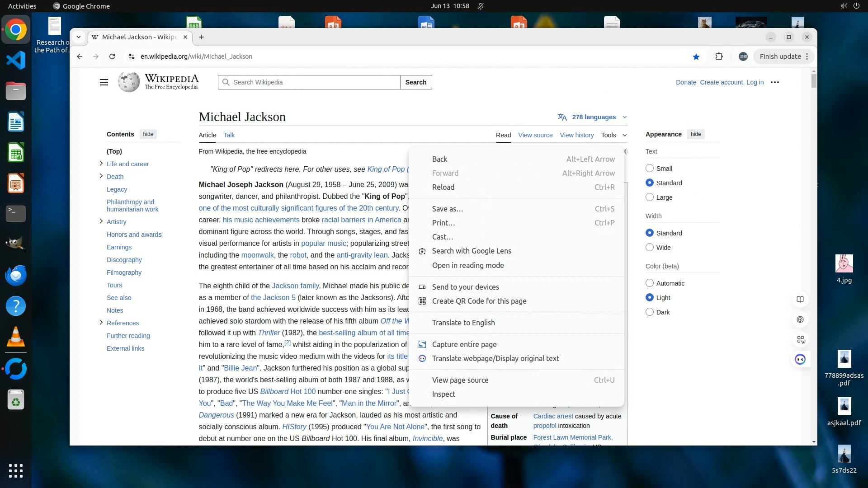Click inside the Search Wikipedia field
Image resolution: width=868 pixels, height=488 pixels.
click(312, 82)
